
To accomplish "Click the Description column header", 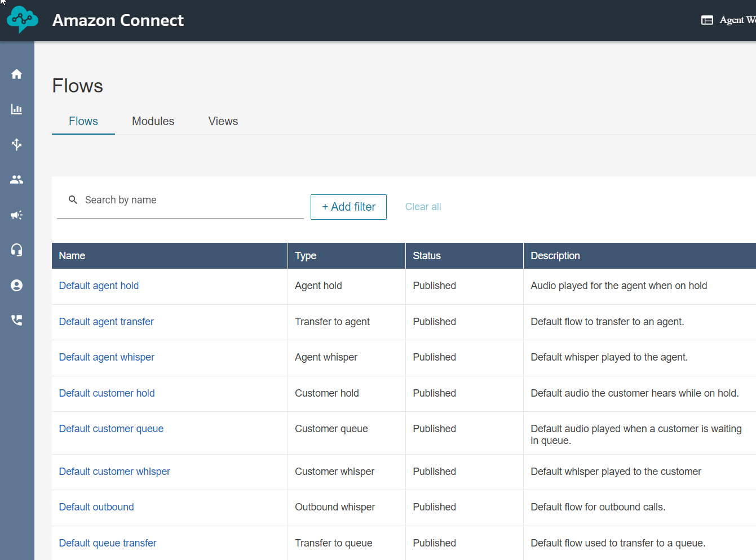I will (640, 256).
